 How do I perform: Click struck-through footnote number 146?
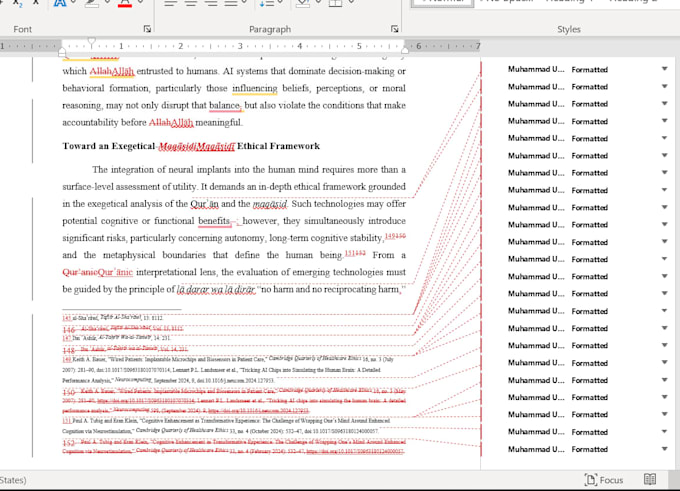pos(69,330)
